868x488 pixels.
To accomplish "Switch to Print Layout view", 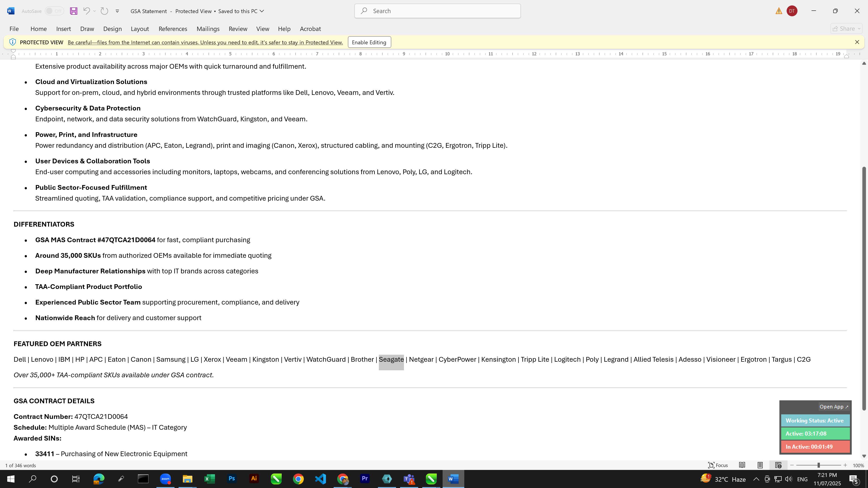I will (x=760, y=465).
